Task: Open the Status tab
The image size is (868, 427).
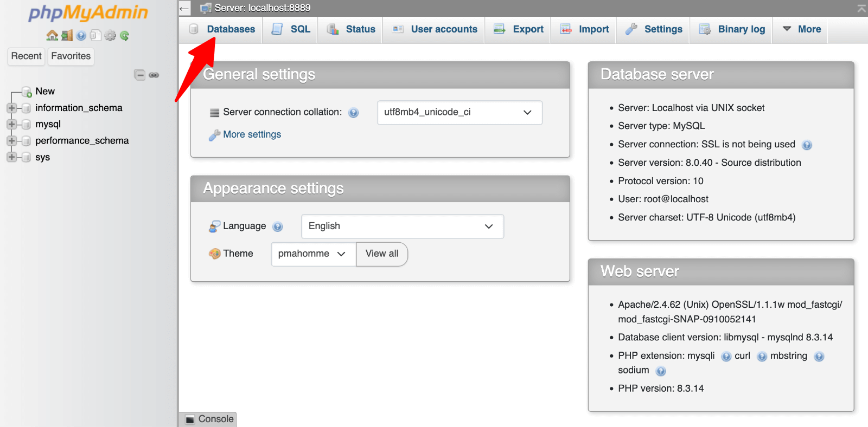Action: (x=350, y=29)
